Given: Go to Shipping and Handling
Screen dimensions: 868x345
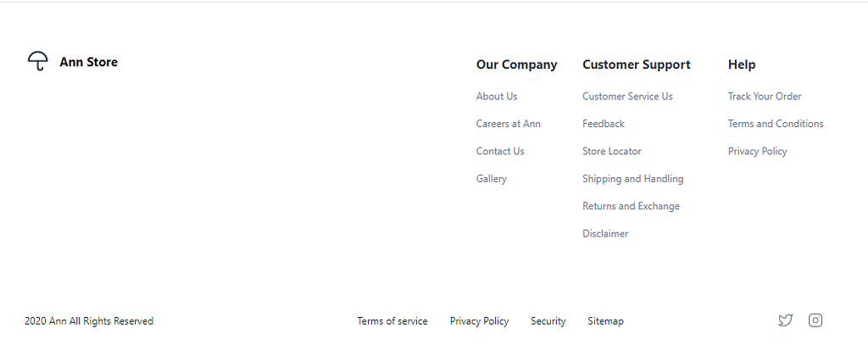Looking at the screenshot, I should tap(632, 179).
